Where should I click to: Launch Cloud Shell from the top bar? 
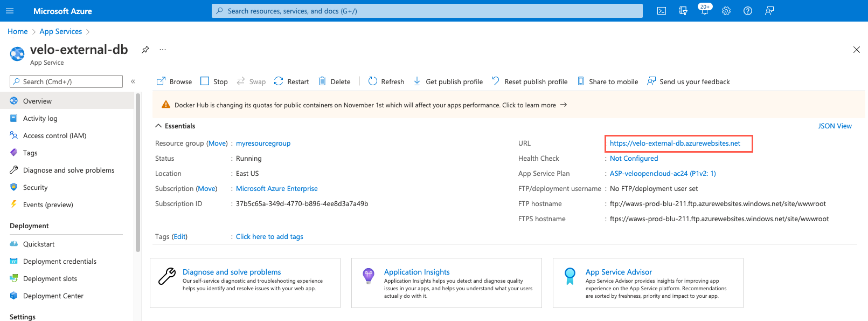662,11
